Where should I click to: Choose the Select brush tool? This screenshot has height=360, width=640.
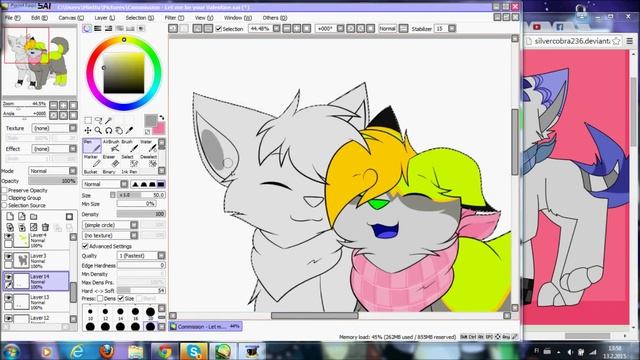click(x=129, y=161)
